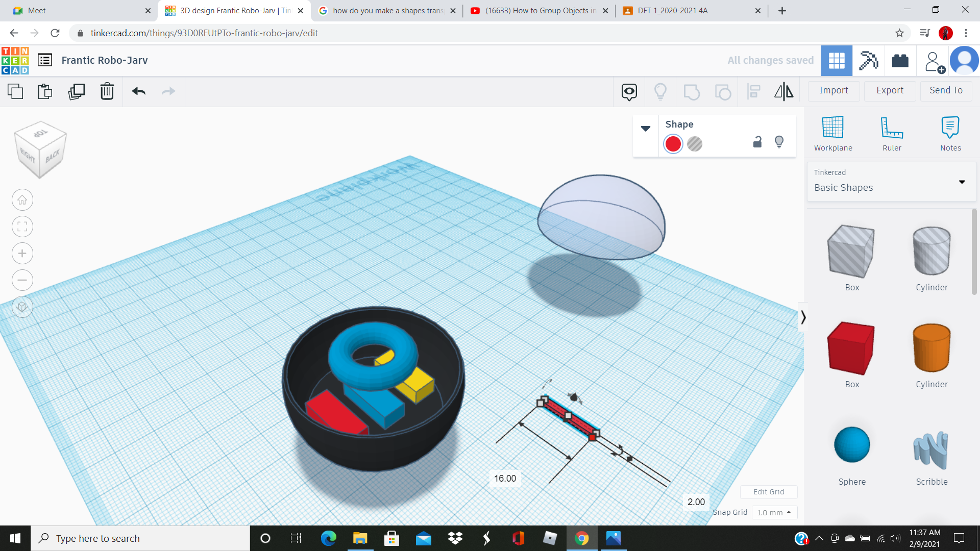Toggle shape visibility lightbulb in Shape panel
Viewport: 980px width, 551px height.
[x=779, y=142]
